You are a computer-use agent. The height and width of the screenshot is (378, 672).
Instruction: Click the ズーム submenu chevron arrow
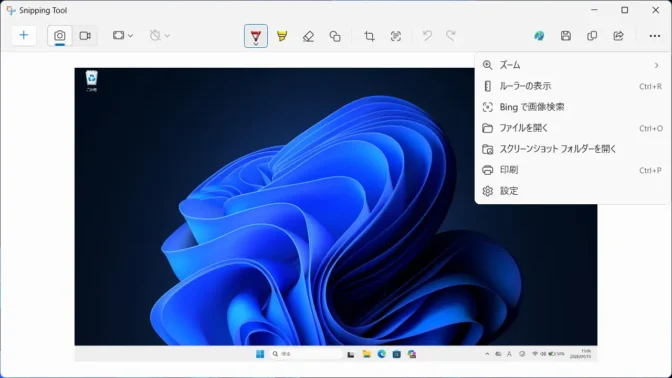[x=656, y=66]
